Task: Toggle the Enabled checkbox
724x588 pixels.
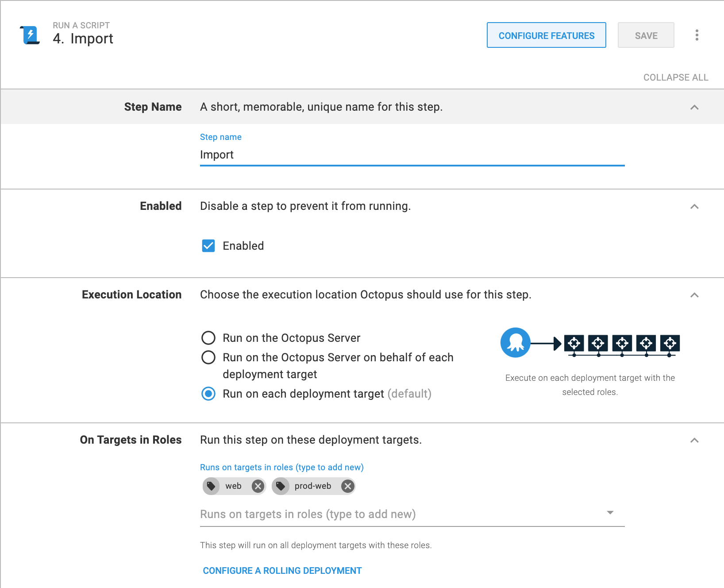Action: coord(208,246)
